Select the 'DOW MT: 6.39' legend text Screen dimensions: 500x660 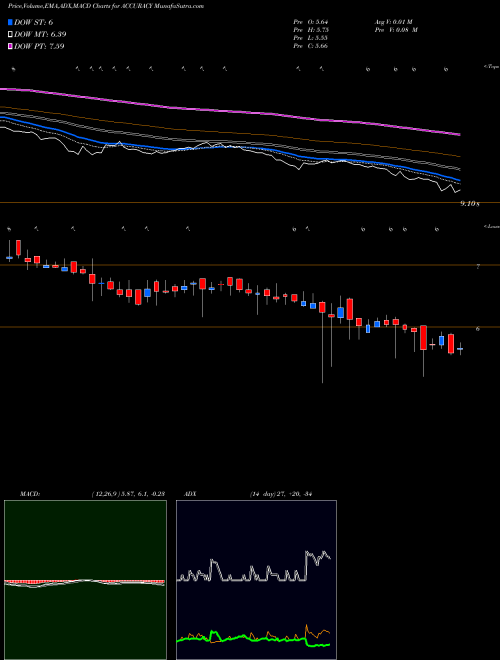coord(40,35)
